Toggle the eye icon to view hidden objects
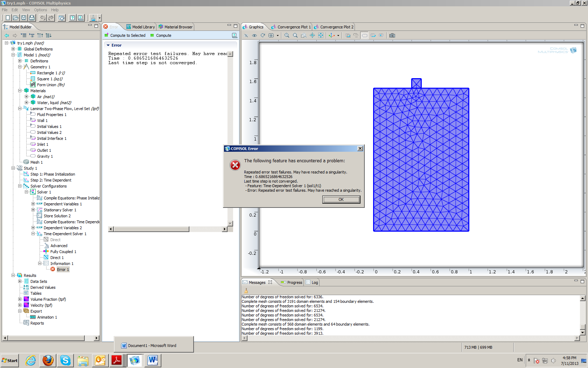 (x=254, y=35)
